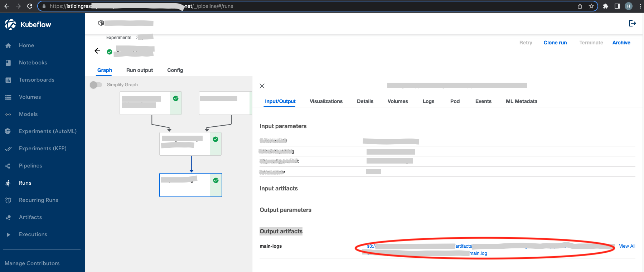Open the Logs tab
This screenshot has width=644, height=272.
point(428,101)
